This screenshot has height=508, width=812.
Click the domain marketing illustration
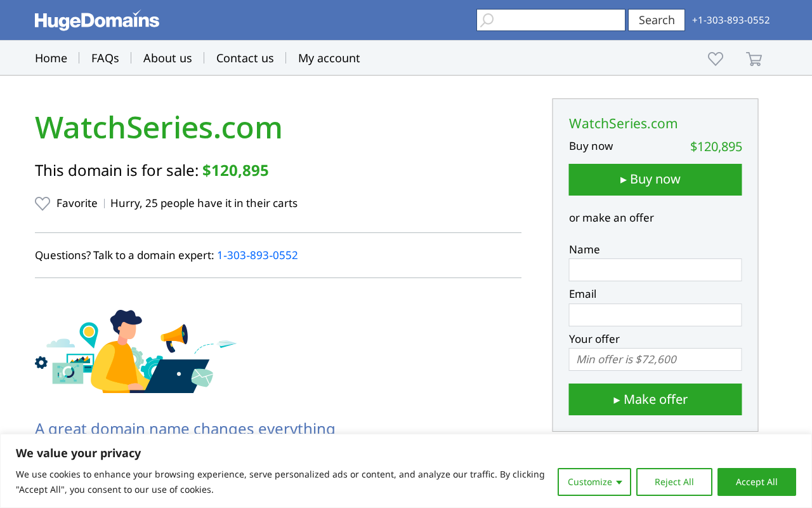click(135, 351)
